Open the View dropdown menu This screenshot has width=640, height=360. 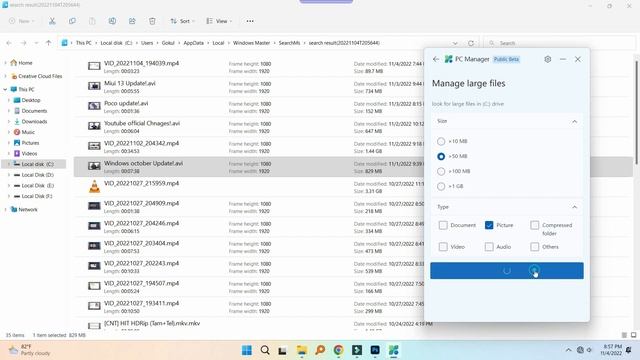point(219,21)
